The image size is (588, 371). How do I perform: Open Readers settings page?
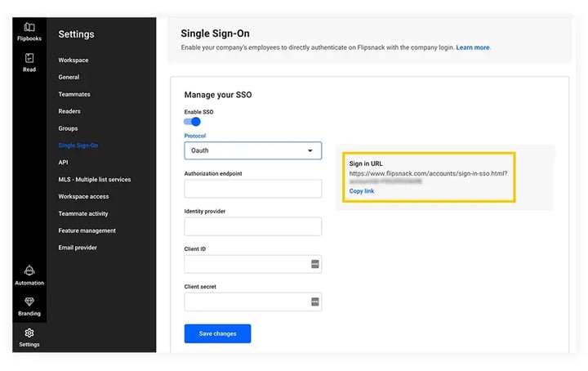(x=69, y=111)
